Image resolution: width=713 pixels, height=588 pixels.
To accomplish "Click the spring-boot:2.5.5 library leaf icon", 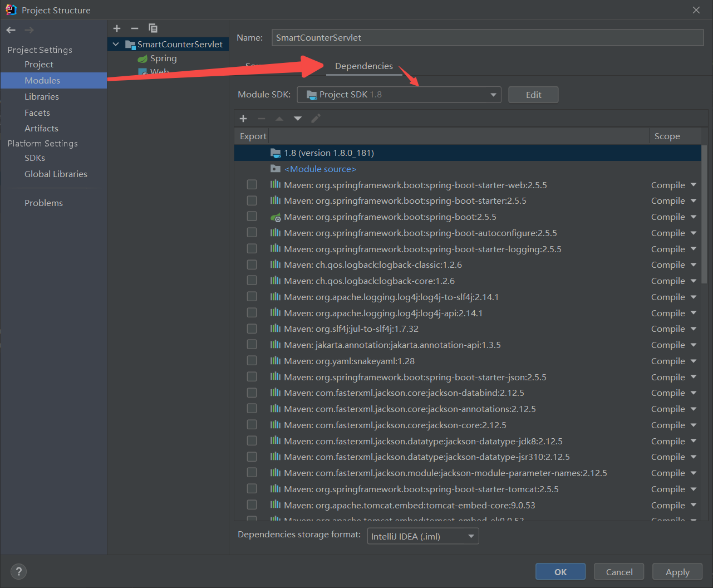I will 276,217.
